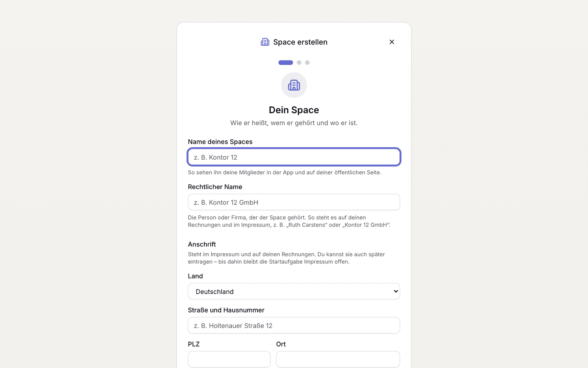
Task: Click the 'Ort' label
Action: tap(281, 344)
